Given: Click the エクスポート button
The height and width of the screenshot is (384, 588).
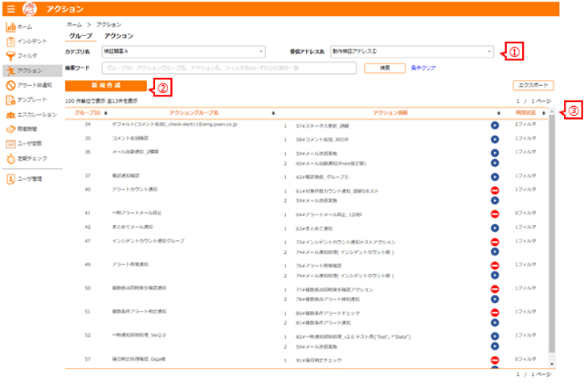Looking at the screenshot, I should coord(533,85).
